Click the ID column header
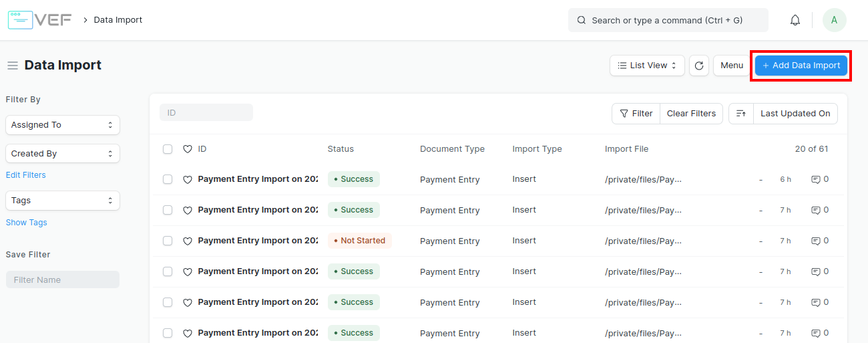Image resolution: width=868 pixels, height=343 pixels. coord(202,149)
